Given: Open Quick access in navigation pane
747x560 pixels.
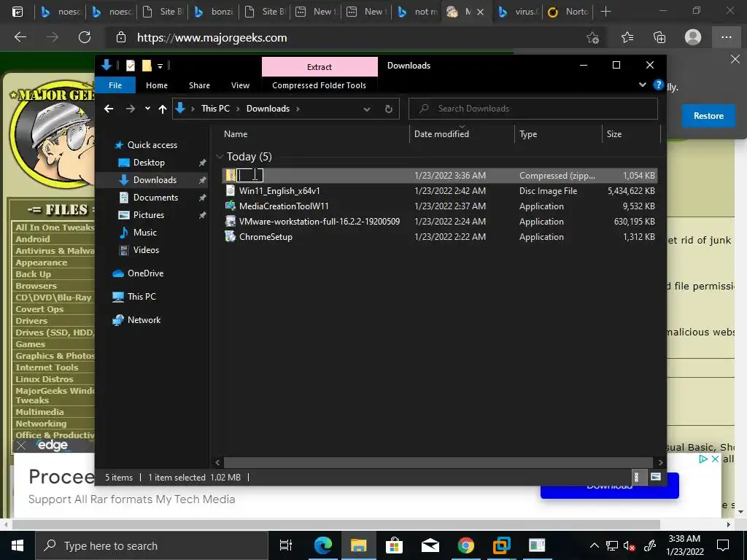Looking at the screenshot, I should click(x=152, y=145).
